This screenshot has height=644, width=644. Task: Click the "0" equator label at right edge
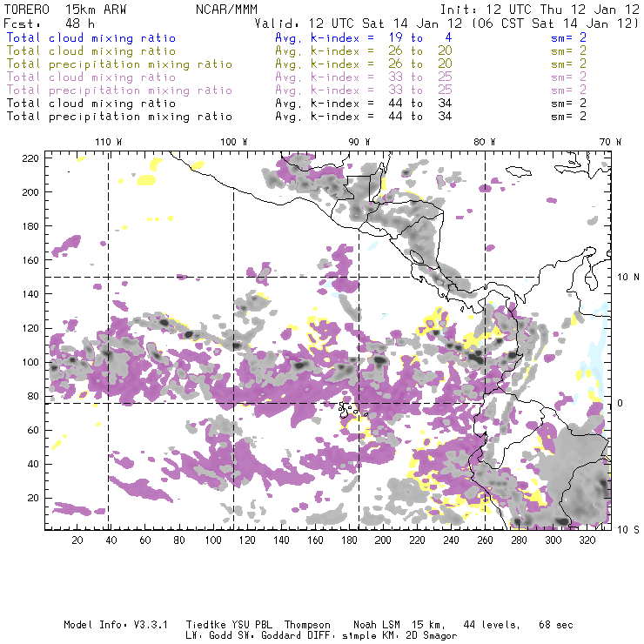click(x=621, y=403)
